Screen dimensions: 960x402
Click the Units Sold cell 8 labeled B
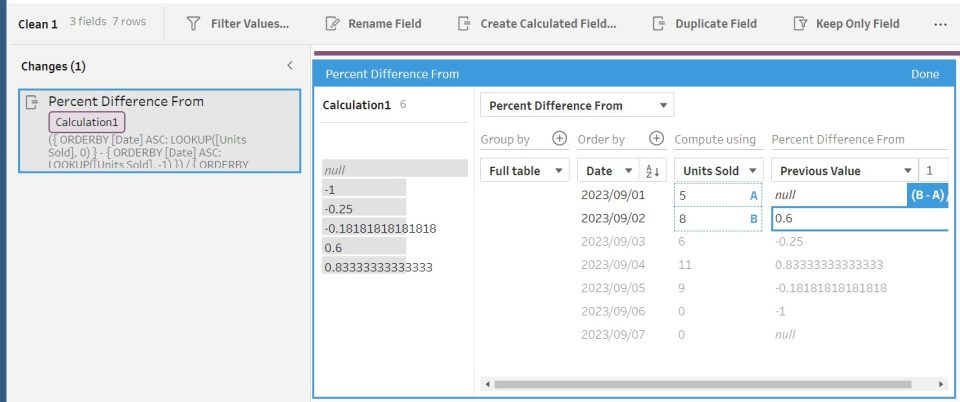718,218
